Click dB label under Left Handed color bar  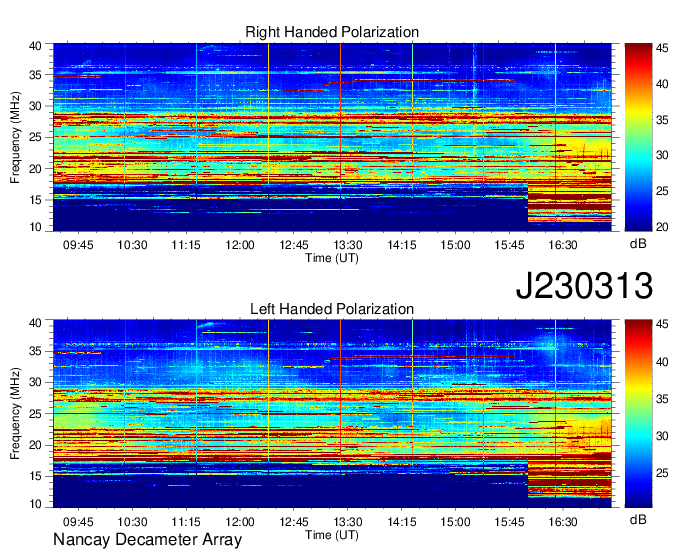pyautogui.click(x=638, y=520)
